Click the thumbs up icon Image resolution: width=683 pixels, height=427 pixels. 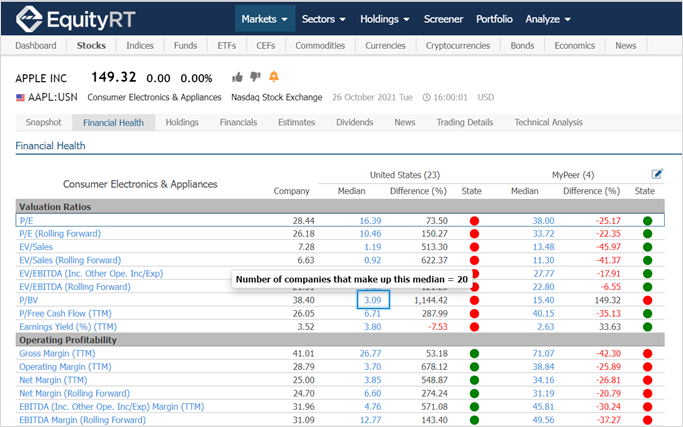(x=237, y=78)
